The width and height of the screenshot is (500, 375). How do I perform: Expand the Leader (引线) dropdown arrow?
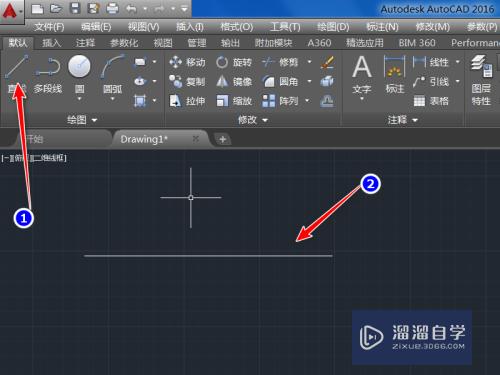point(458,81)
